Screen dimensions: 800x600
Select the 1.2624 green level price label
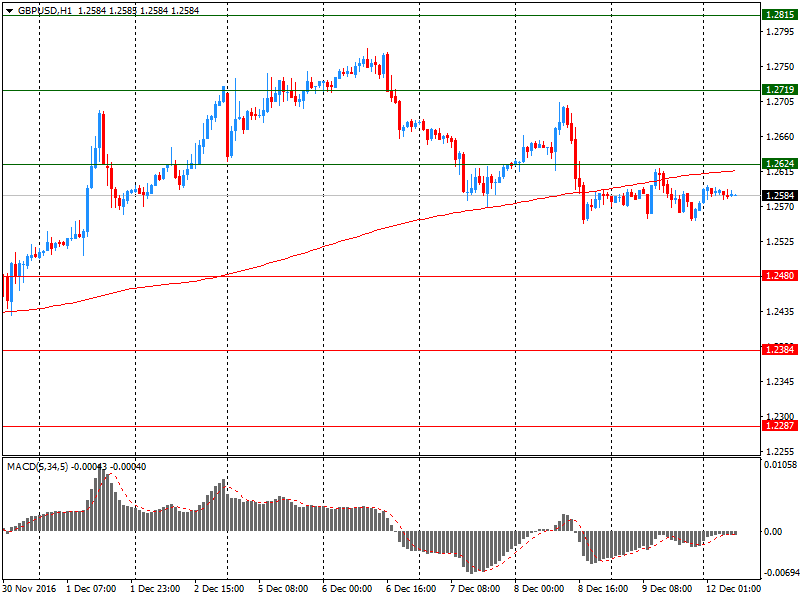(x=780, y=164)
